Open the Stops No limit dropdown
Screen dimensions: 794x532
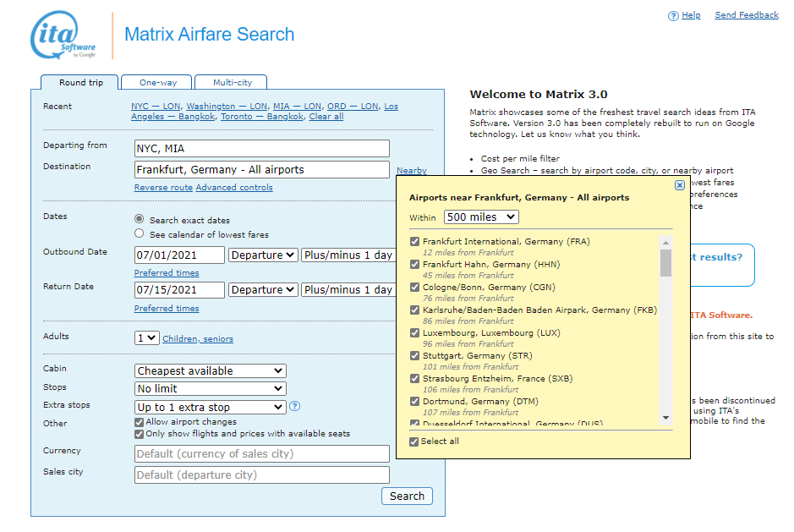tap(211, 388)
